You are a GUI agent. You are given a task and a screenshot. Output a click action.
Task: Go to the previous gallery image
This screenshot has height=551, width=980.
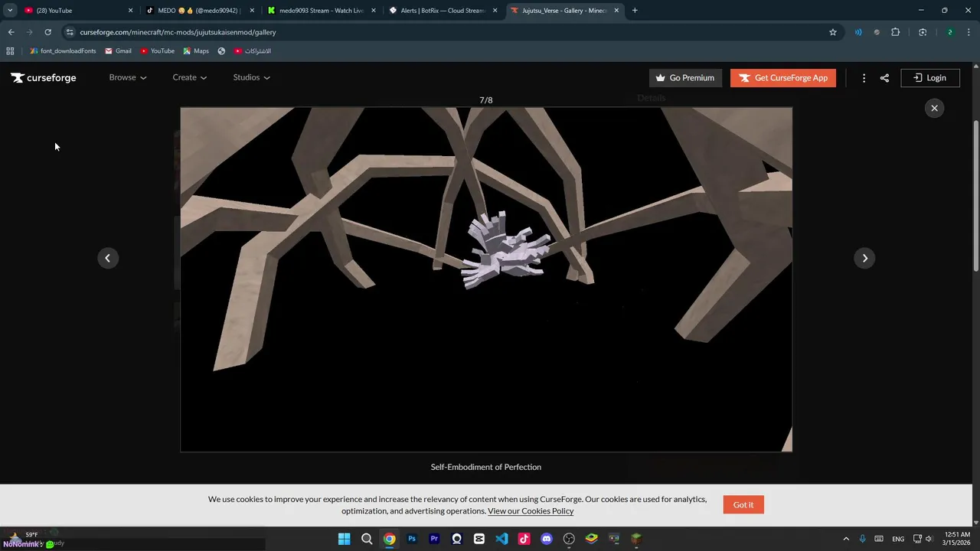point(107,258)
